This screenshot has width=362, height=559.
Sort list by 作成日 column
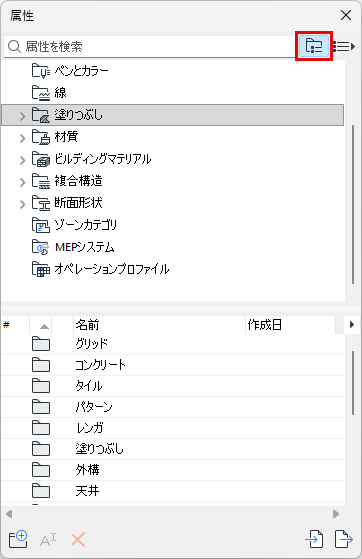pos(290,325)
